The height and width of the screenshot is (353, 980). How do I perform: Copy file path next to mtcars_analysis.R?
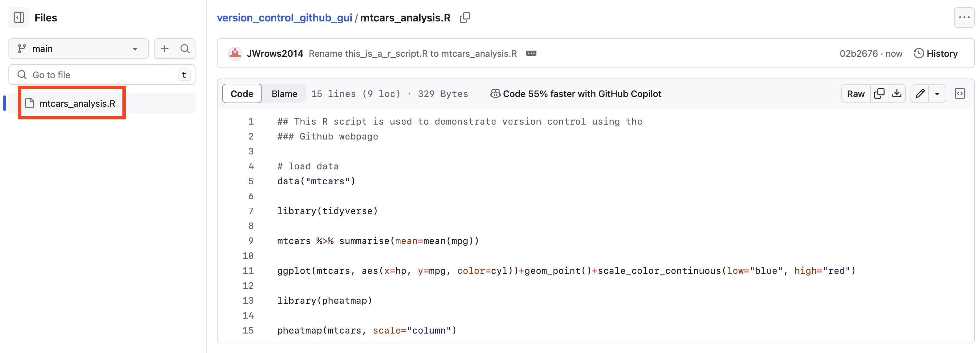pos(465,18)
